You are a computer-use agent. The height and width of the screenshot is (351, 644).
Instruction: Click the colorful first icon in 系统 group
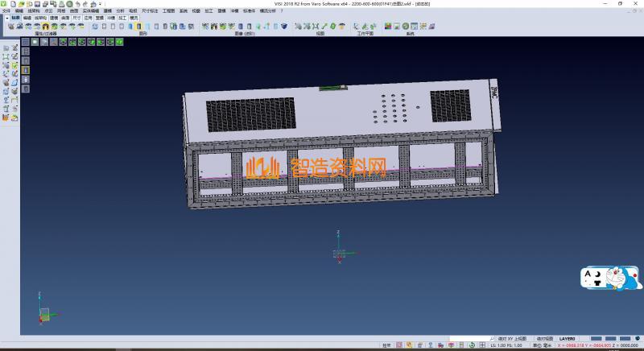coord(388,27)
